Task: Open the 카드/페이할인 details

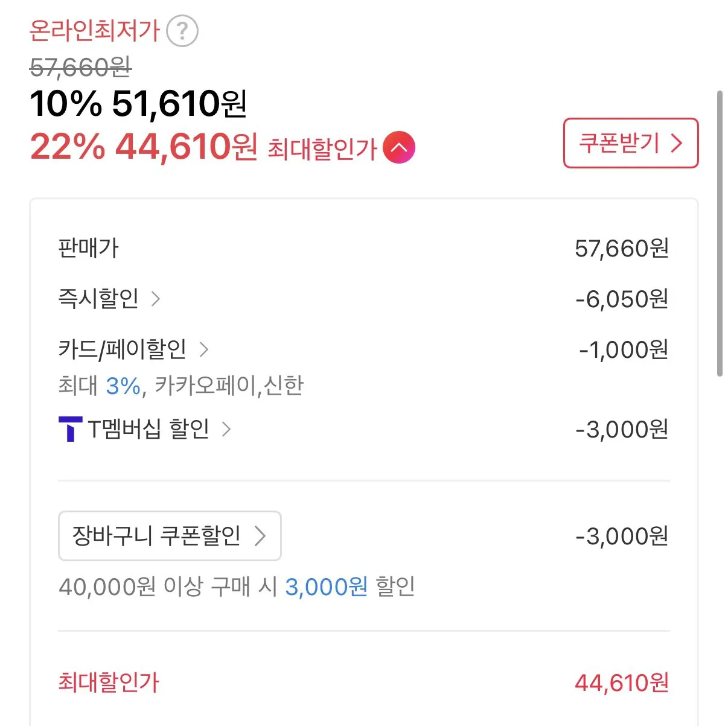Action: tap(123, 349)
